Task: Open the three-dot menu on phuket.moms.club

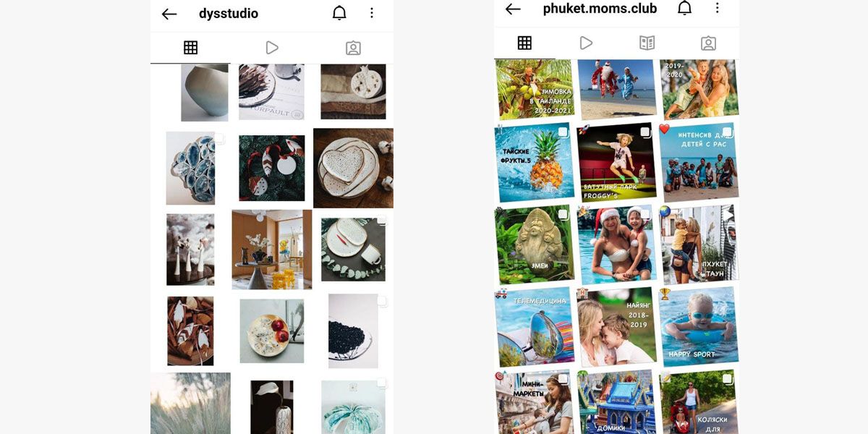Action: click(717, 8)
